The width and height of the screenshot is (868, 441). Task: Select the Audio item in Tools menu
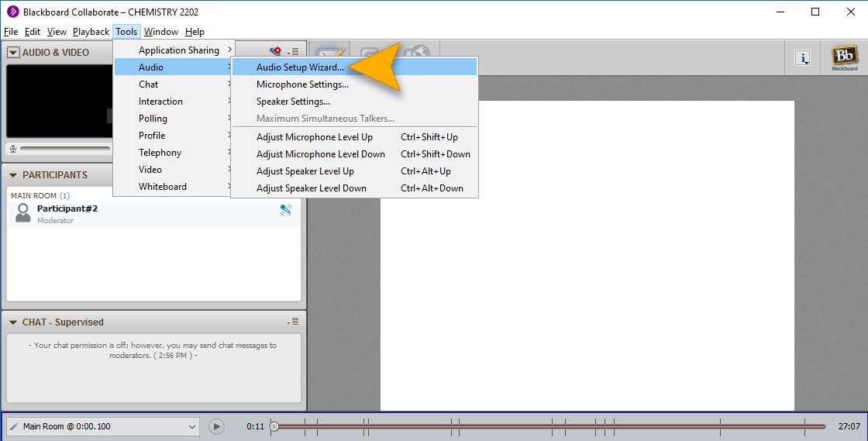pyautogui.click(x=174, y=67)
